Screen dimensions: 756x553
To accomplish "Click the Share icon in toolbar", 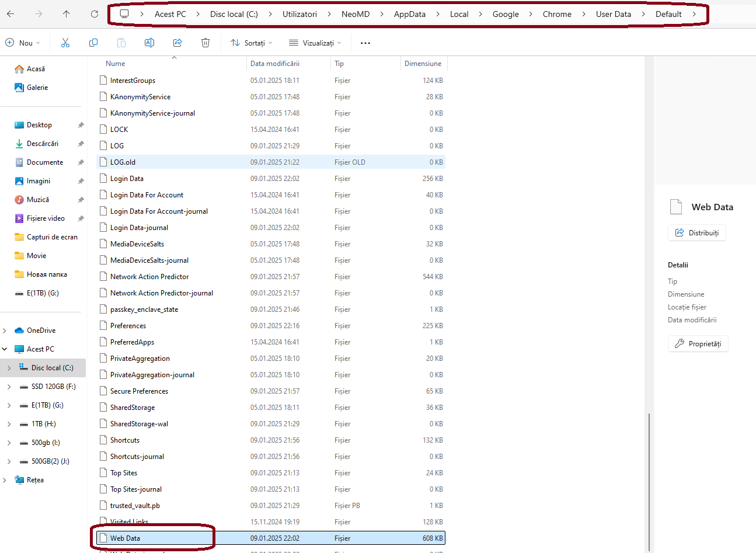I will coord(177,43).
